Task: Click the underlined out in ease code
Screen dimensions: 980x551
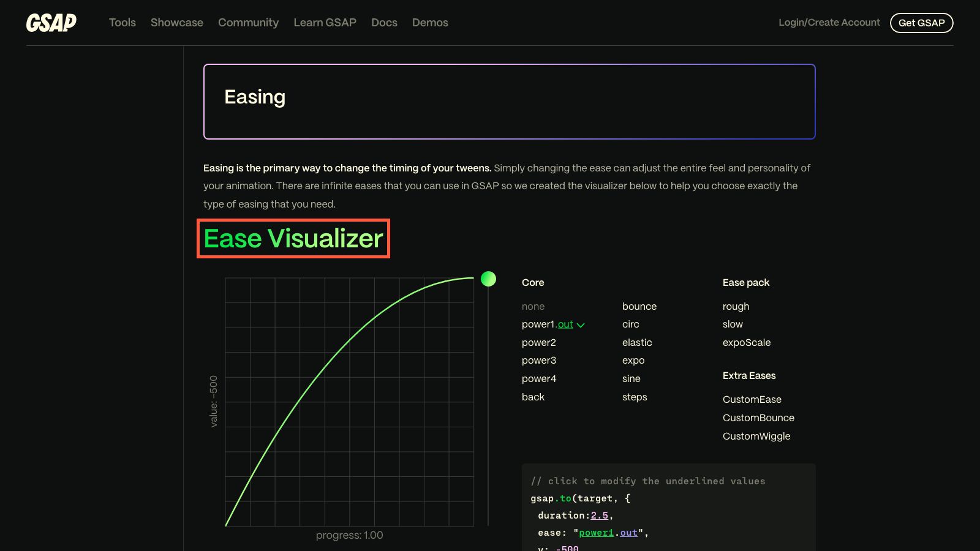Action: tap(628, 533)
